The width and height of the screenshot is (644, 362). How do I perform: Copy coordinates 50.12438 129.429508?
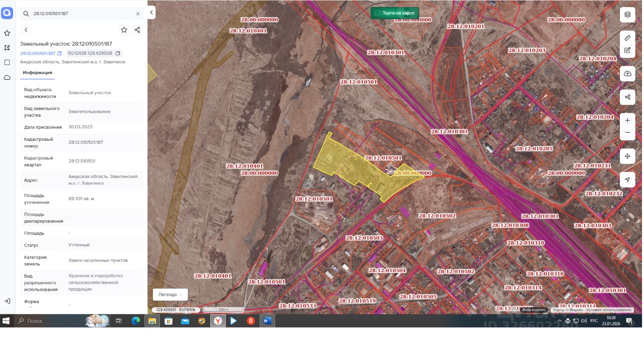point(118,53)
